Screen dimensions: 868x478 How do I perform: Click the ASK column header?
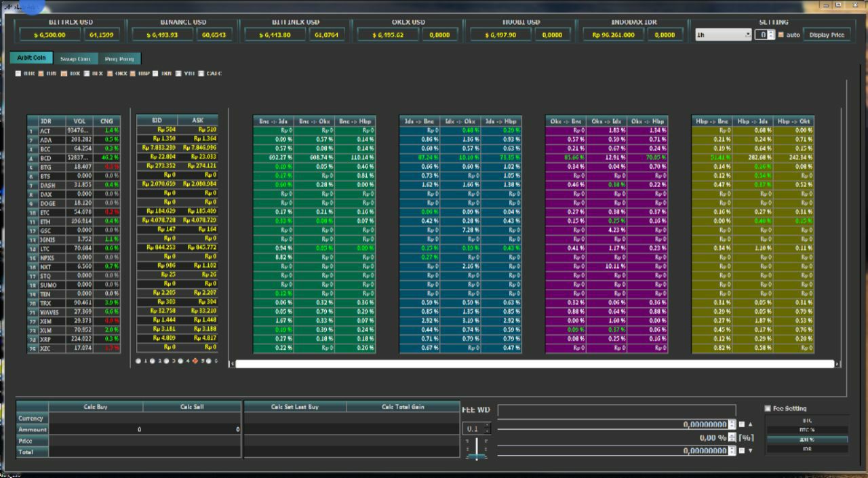198,120
